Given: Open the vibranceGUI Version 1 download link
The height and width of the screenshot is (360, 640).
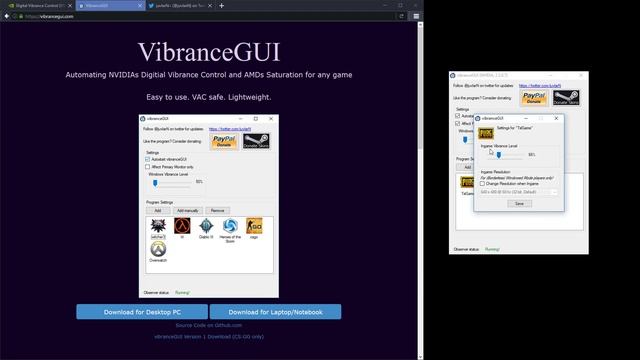Looking at the screenshot, I should tap(209, 337).
